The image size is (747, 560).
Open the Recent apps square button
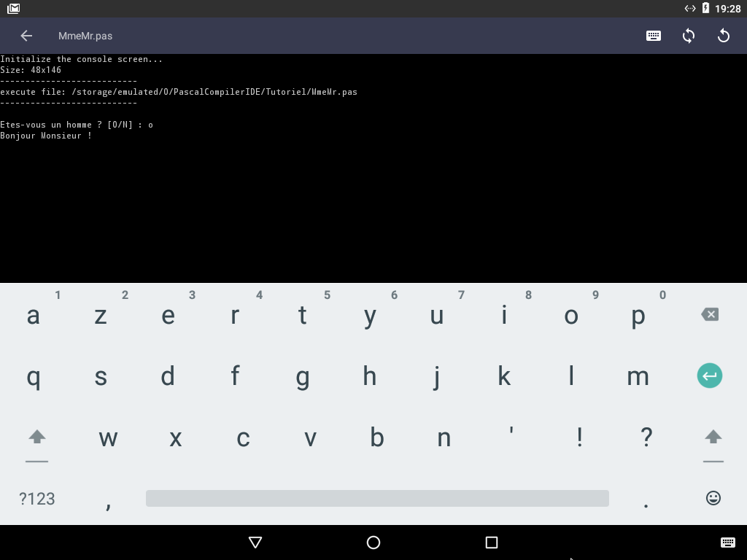click(492, 542)
